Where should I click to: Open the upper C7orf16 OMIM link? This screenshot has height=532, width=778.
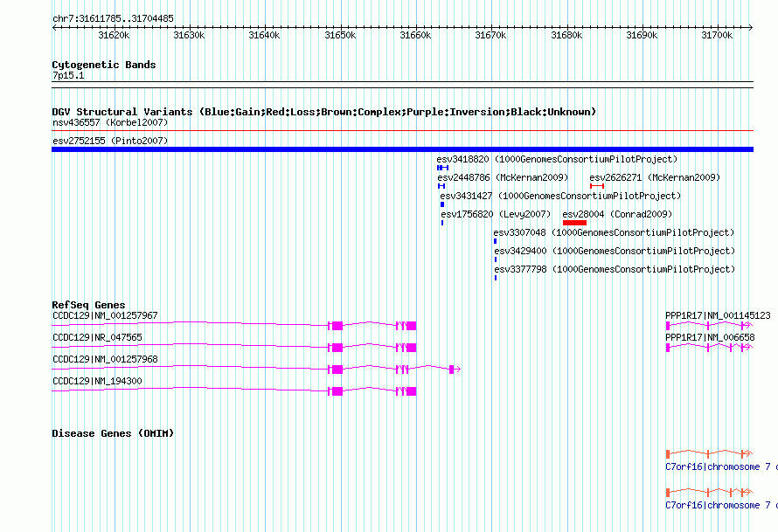click(721, 467)
